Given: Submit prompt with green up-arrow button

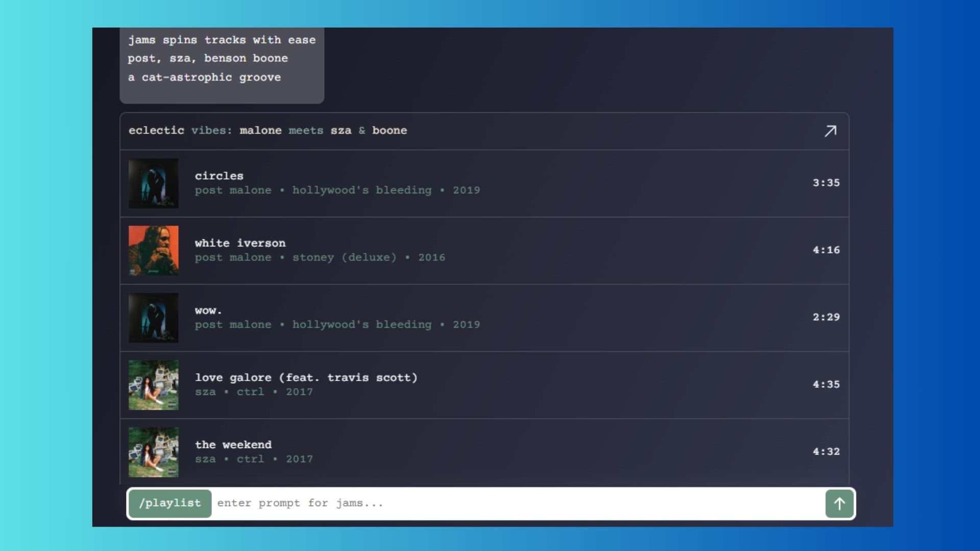Looking at the screenshot, I should pos(839,504).
